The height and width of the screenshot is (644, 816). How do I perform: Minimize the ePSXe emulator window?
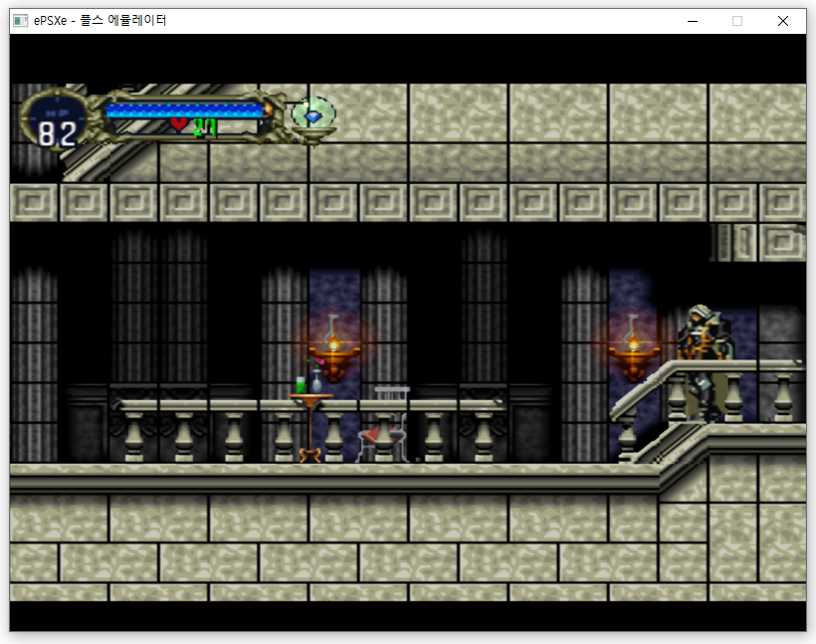pos(693,21)
